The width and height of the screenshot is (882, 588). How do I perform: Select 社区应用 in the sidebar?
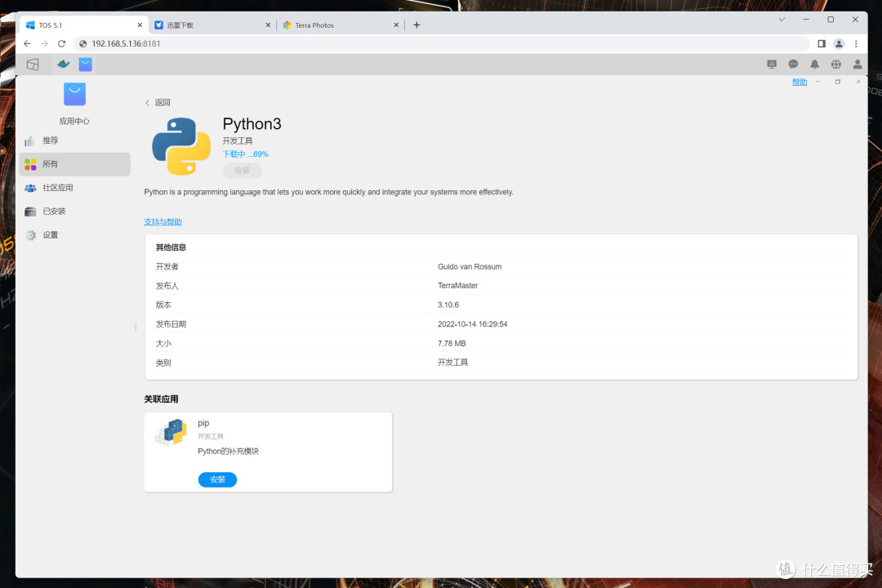[x=74, y=187]
